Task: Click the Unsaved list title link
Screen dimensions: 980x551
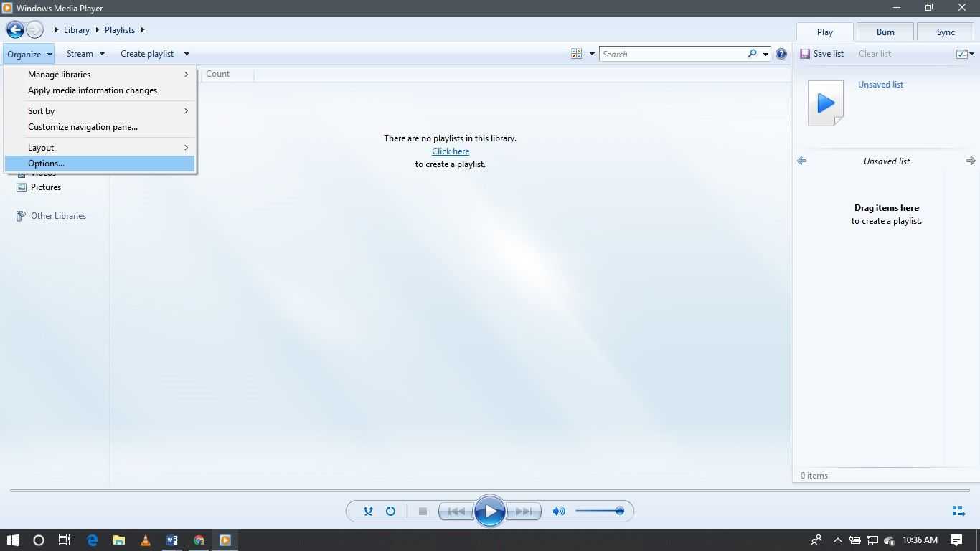Action: coord(880,85)
